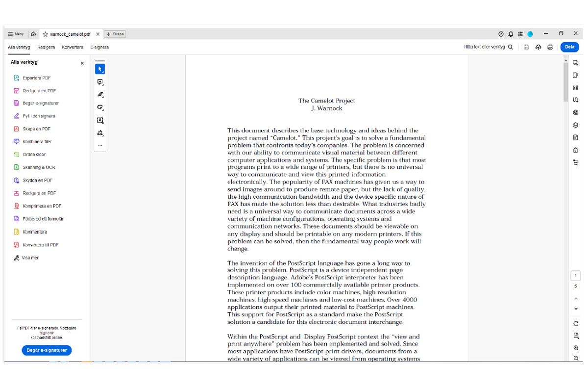The height and width of the screenshot is (390, 588).
Task: Open the apps grid launcher
Action: click(520, 34)
